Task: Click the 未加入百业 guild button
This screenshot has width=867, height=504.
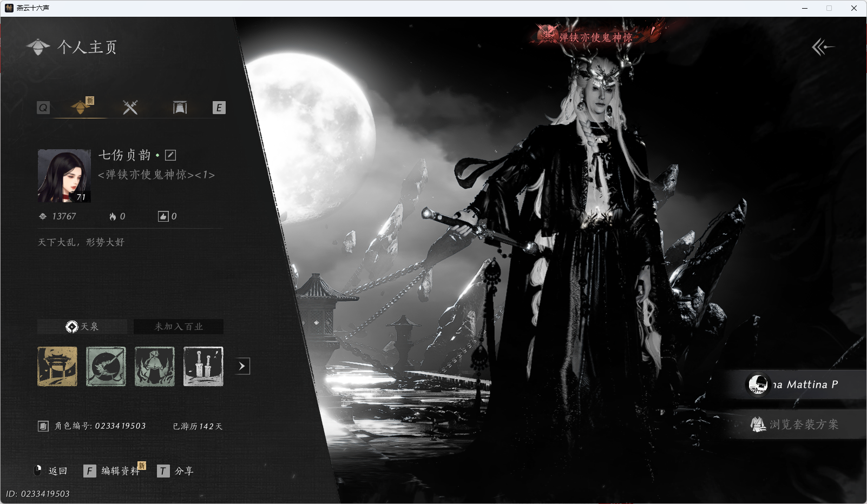Action: point(179,327)
